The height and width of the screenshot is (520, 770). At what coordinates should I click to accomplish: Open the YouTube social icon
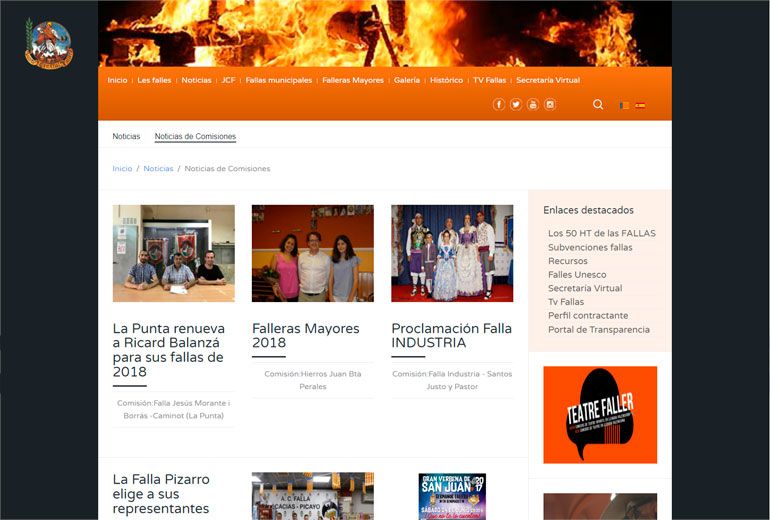click(x=533, y=104)
